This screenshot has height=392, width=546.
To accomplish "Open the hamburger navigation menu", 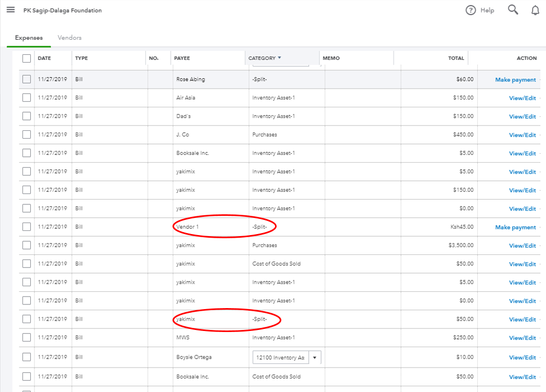I will point(10,10).
